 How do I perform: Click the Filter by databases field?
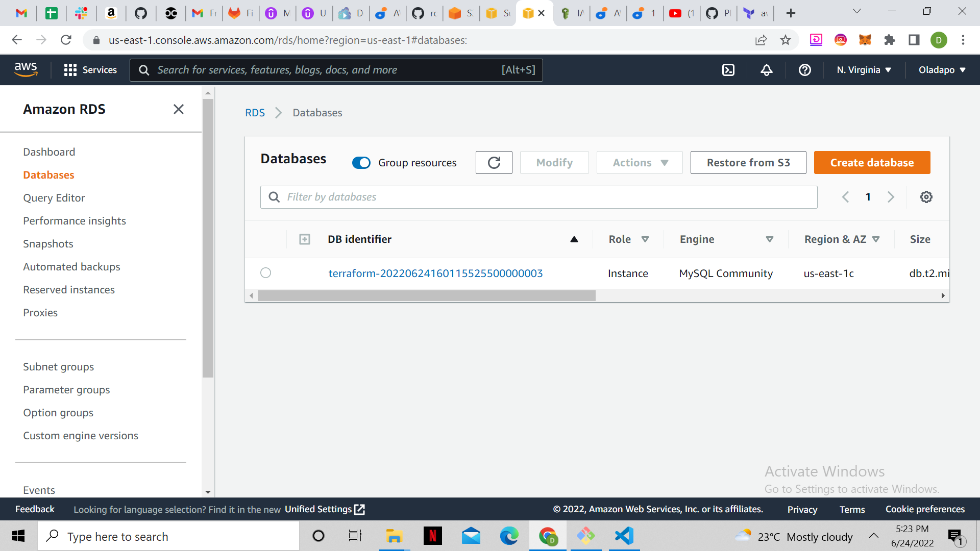pyautogui.click(x=538, y=197)
